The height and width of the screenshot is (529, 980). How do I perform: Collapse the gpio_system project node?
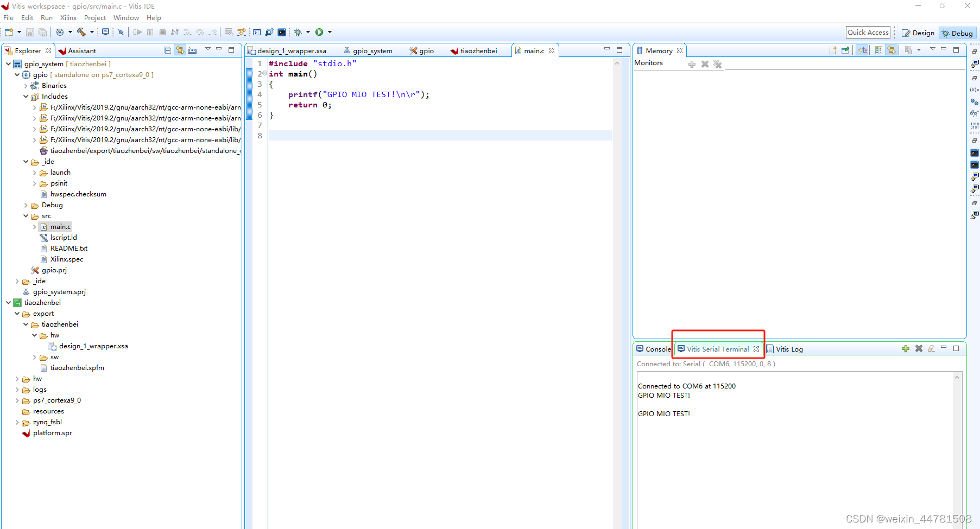(x=8, y=63)
